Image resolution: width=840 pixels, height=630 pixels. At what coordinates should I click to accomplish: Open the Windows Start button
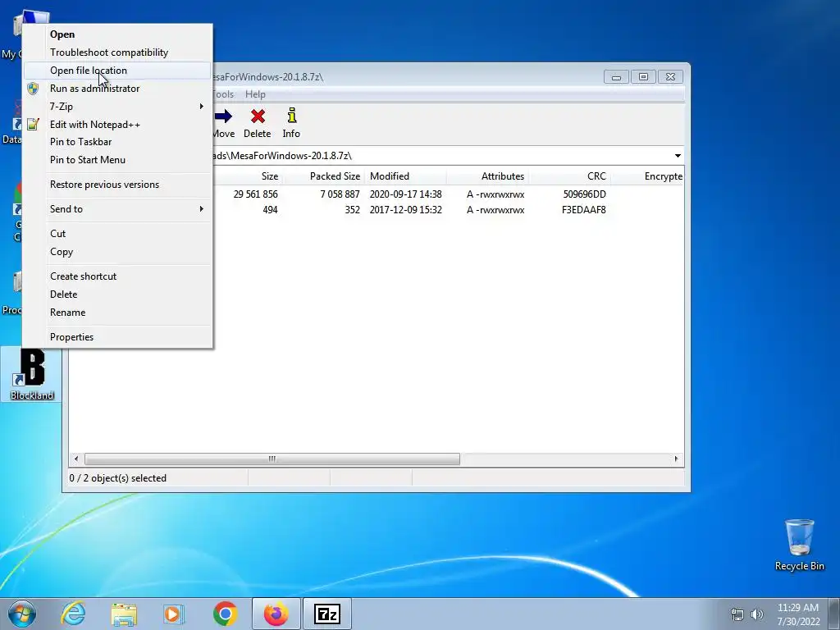[x=22, y=614]
